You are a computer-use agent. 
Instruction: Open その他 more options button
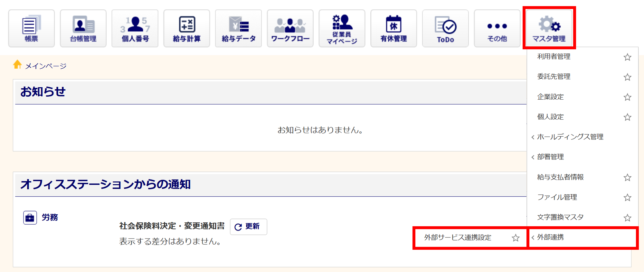tap(497, 28)
